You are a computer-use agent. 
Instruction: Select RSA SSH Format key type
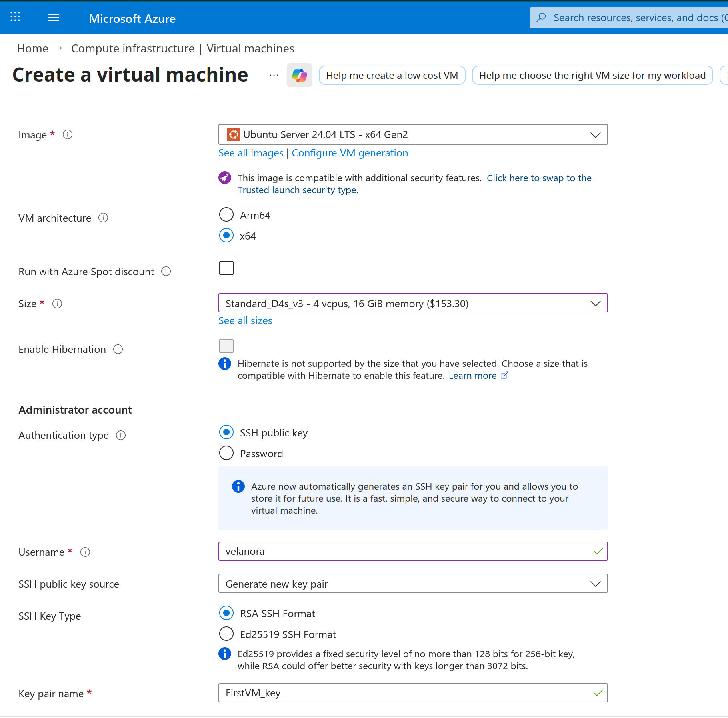point(226,613)
